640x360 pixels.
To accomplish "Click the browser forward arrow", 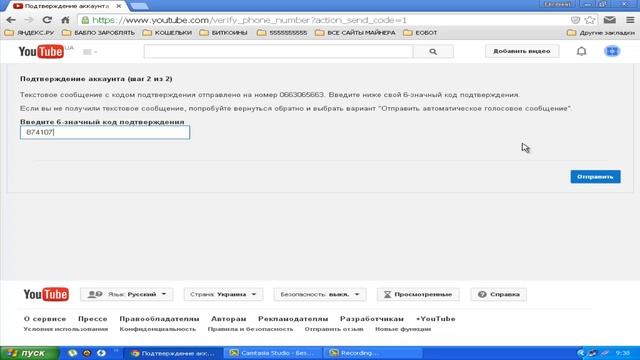I will [29, 20].
